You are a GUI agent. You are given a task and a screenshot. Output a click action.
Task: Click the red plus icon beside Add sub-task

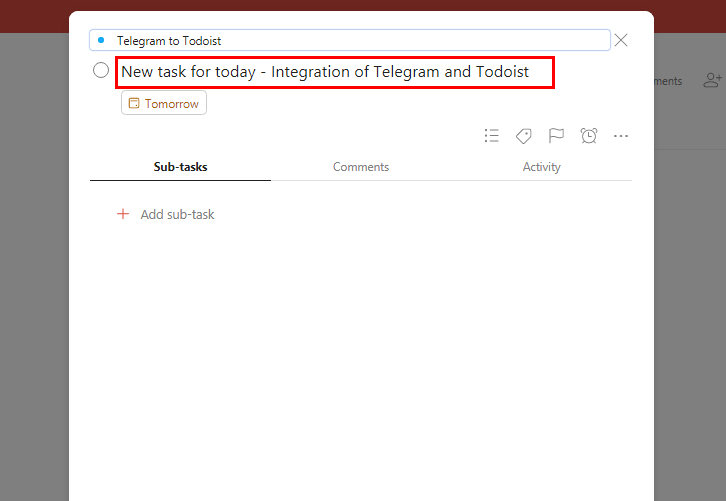(123, 214)
